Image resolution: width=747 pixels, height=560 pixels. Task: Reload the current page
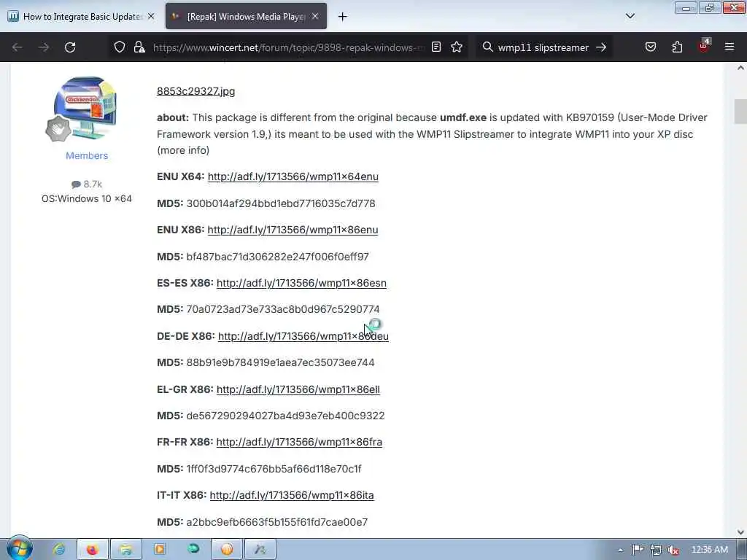point(70,47)
